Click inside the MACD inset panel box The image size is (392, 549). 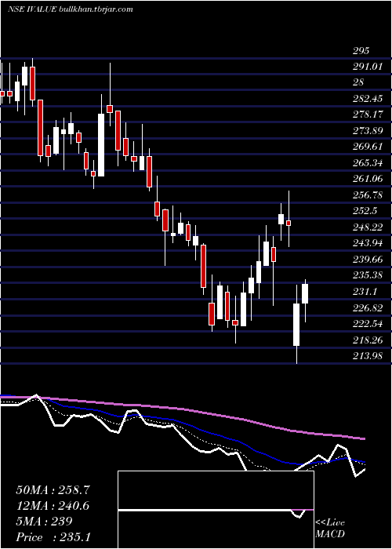point(216,510)
